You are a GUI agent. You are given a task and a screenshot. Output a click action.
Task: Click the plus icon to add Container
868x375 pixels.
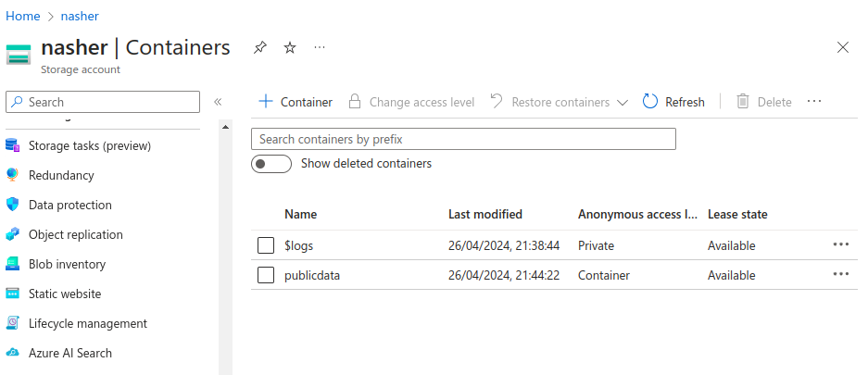pos(266,102)
